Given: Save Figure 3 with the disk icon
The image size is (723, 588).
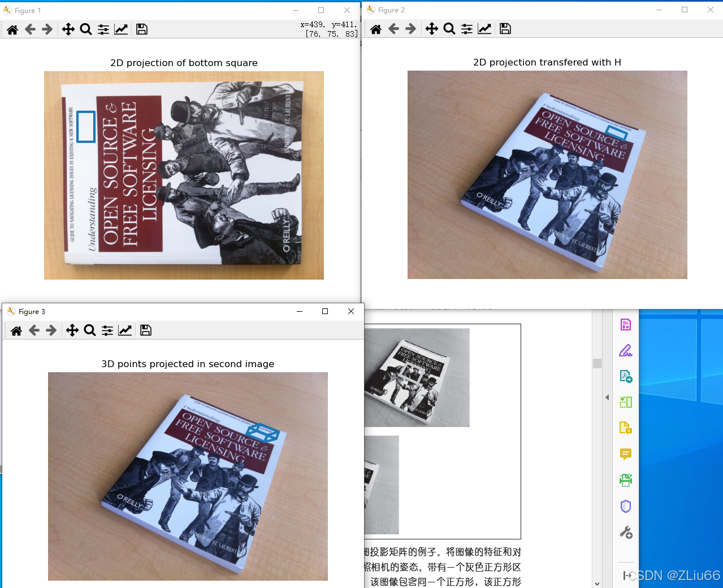Looking at the screenshot, I should [146, 330].
